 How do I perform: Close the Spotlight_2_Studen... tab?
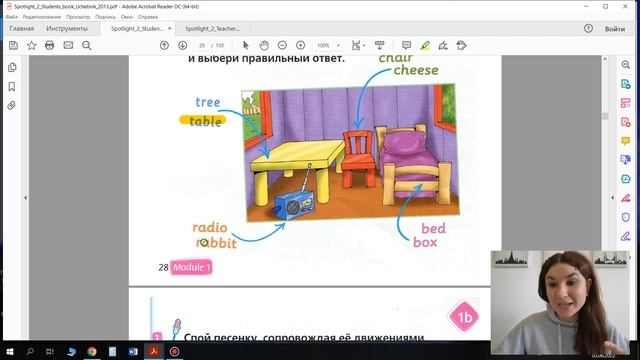coord(169,29)
